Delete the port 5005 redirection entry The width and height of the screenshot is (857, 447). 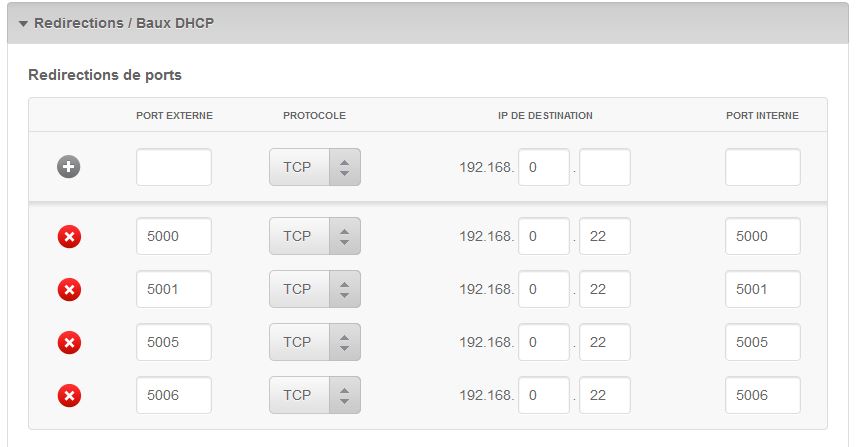tap(69, 343)
